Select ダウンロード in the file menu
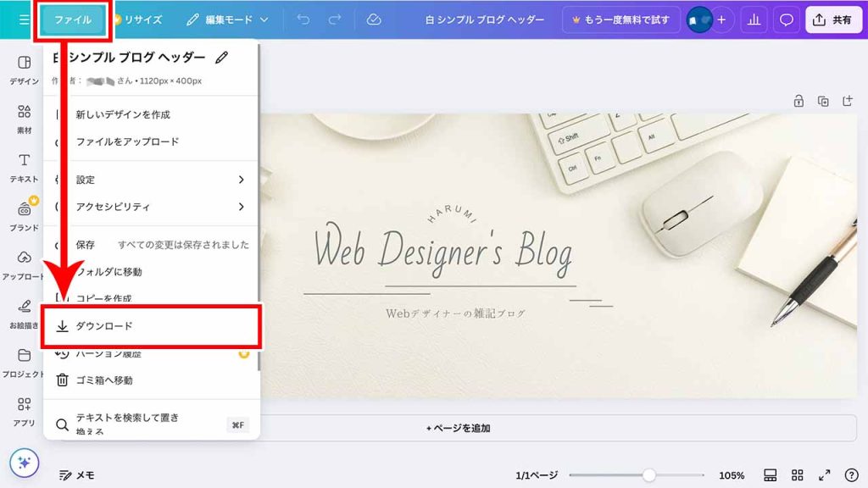The width and height of the screenshot is (868, 488). (151, 326)
